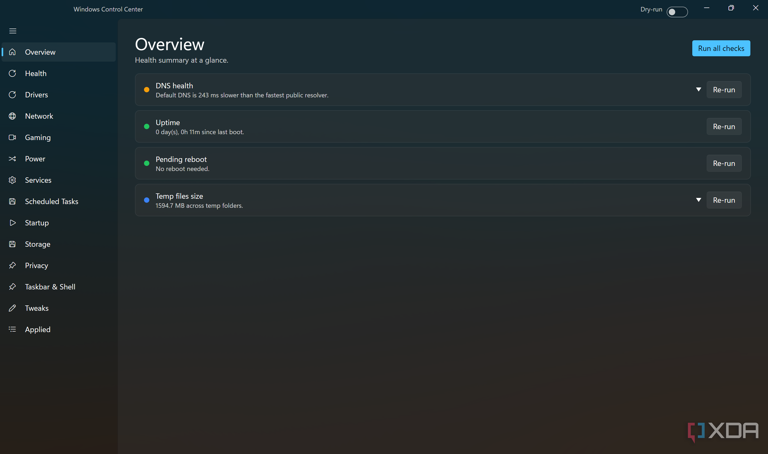
Task: Click the Health refresh icon in sidebar
Action: [13, 73]
